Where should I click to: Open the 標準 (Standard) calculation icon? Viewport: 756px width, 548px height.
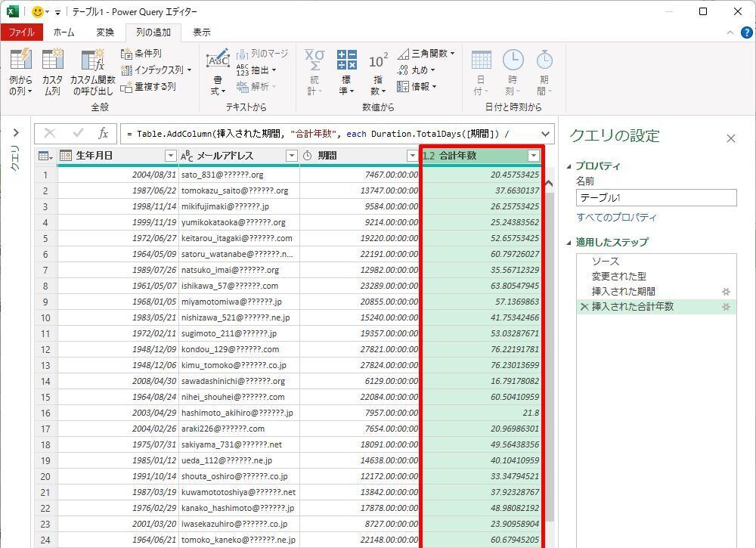[347, 60]
